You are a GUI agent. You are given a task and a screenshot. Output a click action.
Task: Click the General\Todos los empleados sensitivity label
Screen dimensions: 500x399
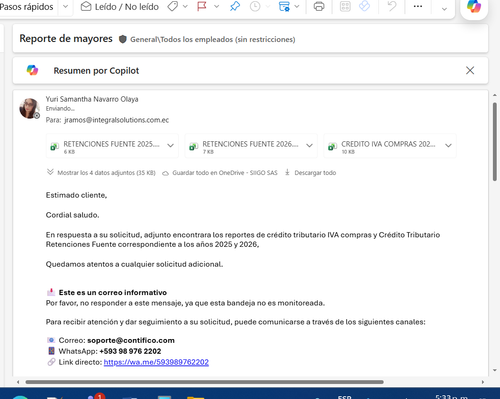[x=213, y=40]
